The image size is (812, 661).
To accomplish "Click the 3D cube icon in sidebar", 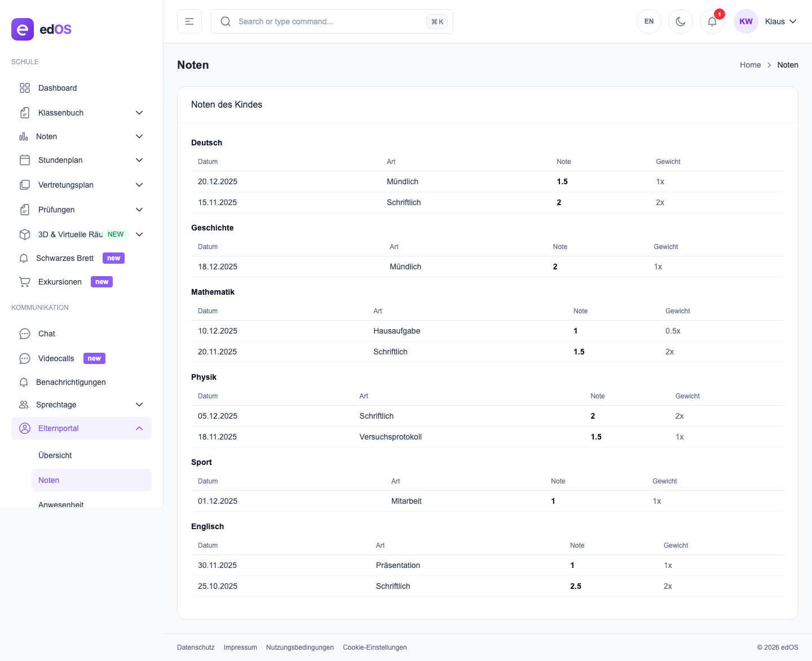I will point(25,234).
